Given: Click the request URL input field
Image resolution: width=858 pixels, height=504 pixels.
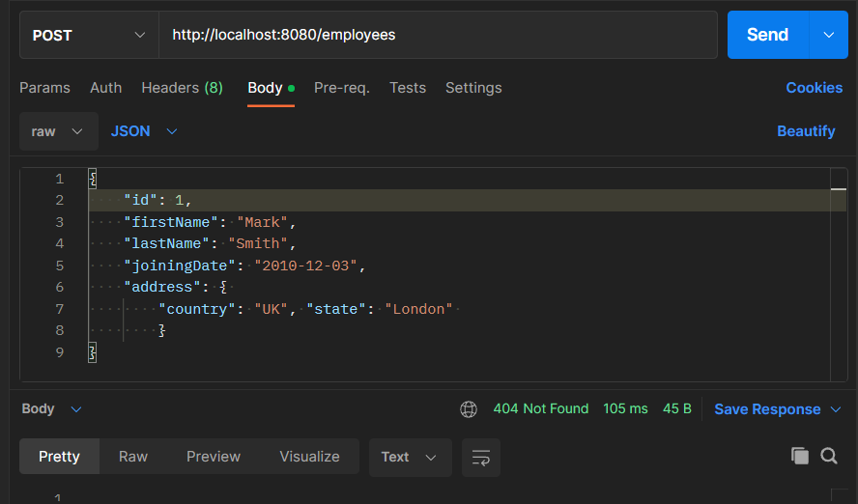Looking at the screenshot, I should [x=438, y=35].
